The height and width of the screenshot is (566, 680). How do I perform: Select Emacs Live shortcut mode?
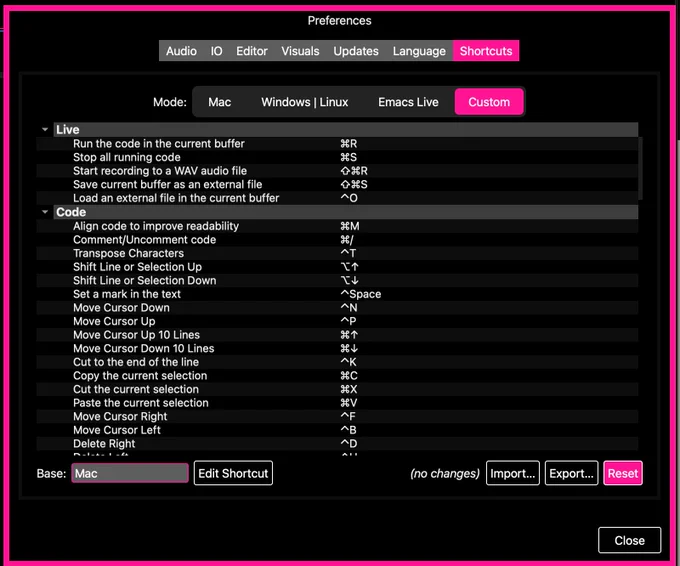coord(408,102)
